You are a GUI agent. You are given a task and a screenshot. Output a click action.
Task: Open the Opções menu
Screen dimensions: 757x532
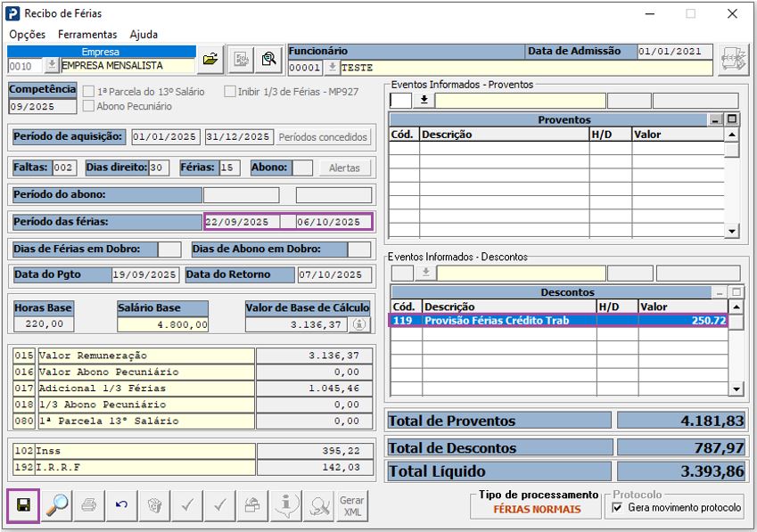click(x=27, y=35)
